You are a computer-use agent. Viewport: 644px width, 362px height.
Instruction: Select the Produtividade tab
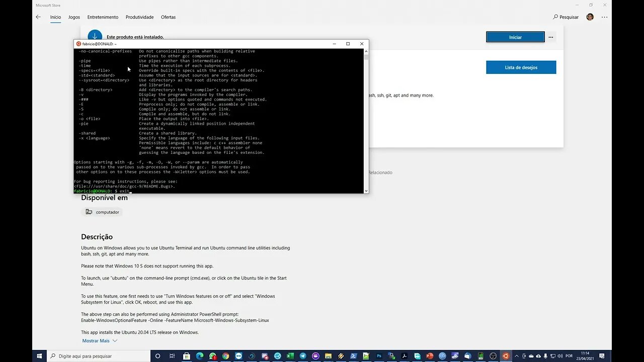139,17
